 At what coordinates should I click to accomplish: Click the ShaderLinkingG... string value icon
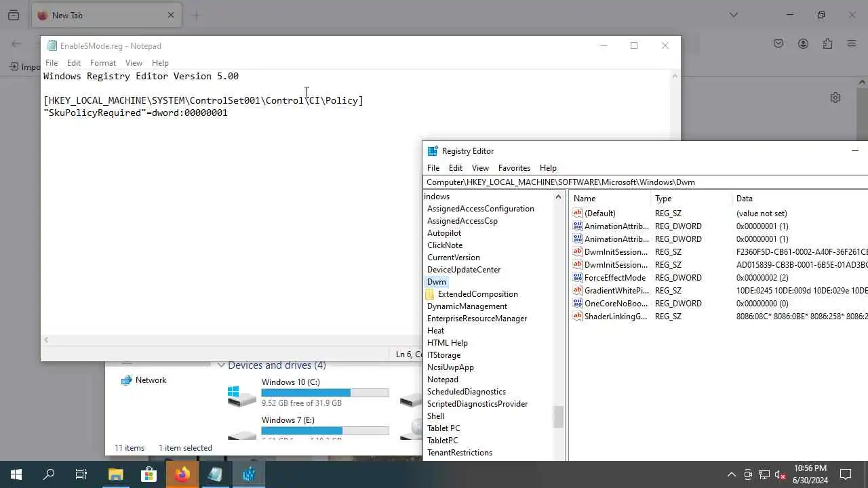tap(578, 317)
